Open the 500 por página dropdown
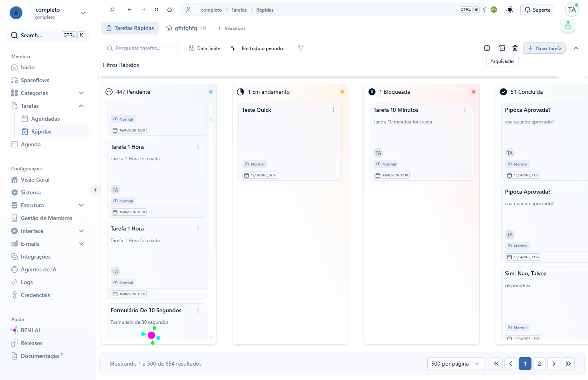588x380 pixels. click(x=456, y=364)
